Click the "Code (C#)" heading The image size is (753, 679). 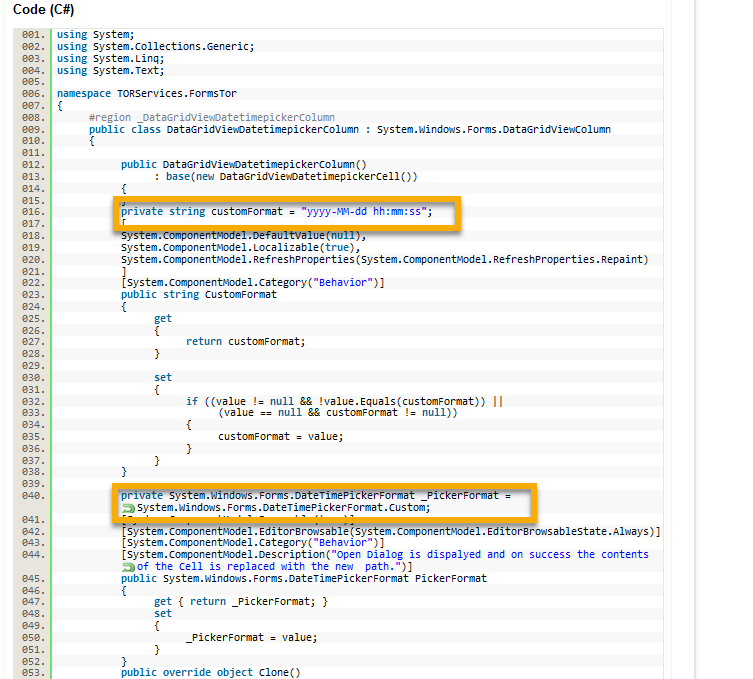click(x=43, y=10)
